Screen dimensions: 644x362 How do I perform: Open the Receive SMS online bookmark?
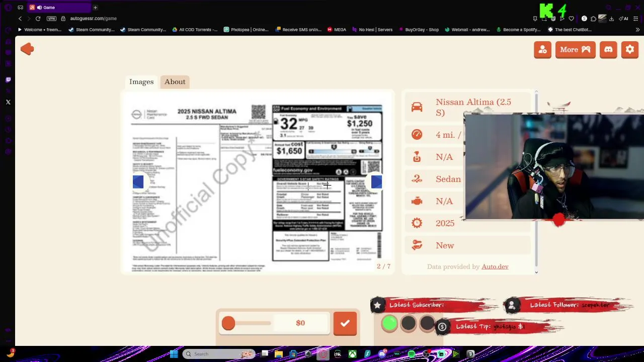pos(298,30)
